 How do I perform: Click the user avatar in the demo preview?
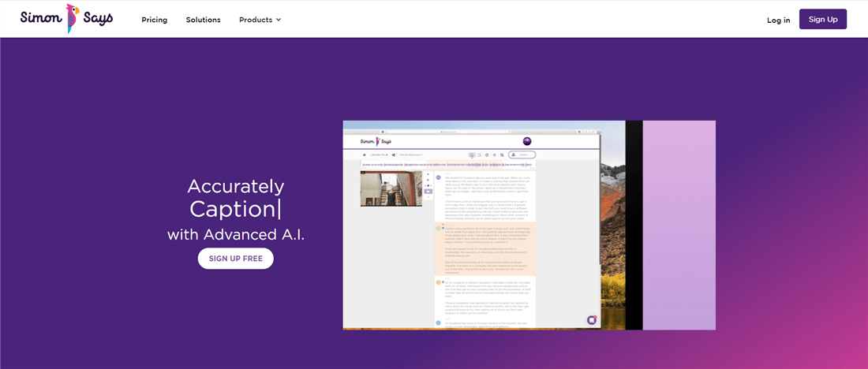click(x=527, y=141)
